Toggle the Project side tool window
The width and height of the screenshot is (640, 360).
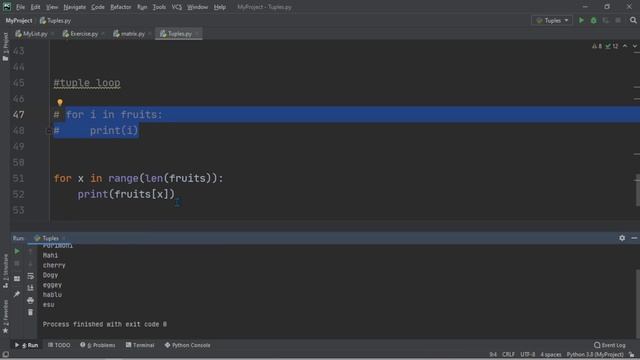(x=5, y=47)
